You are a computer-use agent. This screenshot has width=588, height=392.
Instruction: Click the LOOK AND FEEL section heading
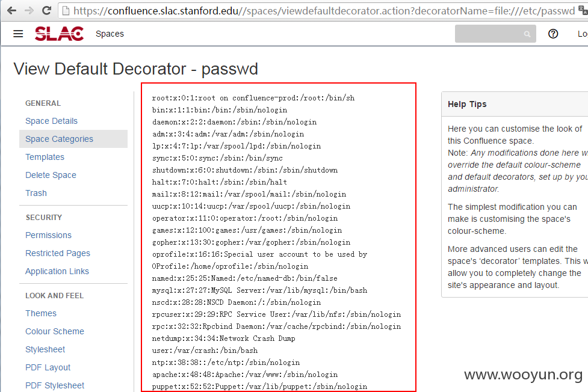pos(54,296)
